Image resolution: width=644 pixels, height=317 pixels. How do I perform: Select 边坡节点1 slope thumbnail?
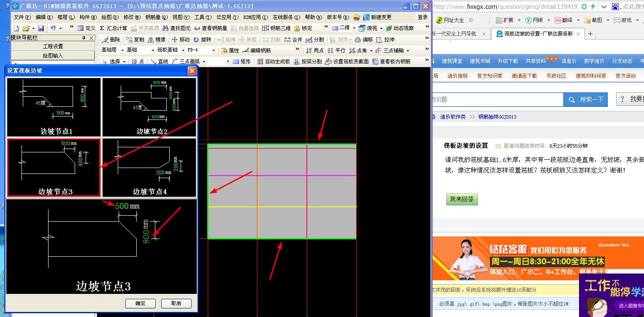pyautogui.click(x=54, y=107)
